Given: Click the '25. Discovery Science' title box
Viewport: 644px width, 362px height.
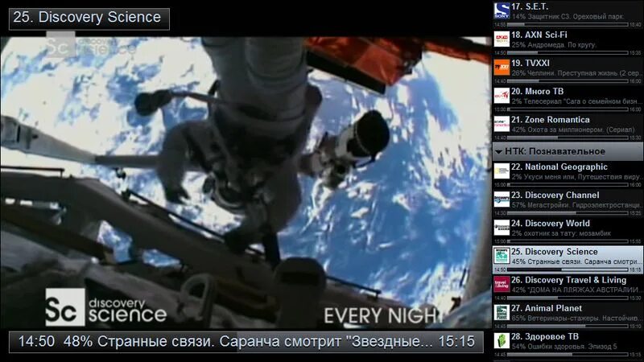Looking at the screenshot, I should (89, 19).
